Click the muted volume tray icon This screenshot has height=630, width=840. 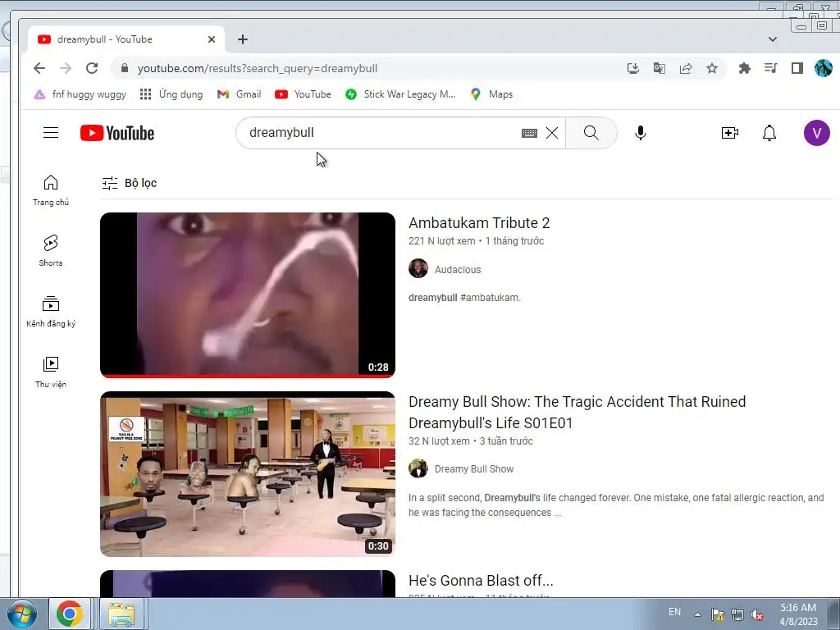757,614
